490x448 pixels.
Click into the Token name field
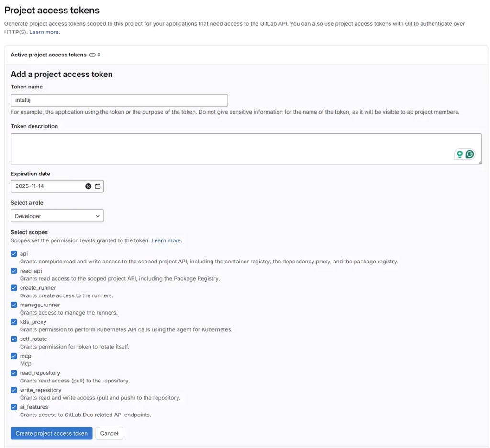(x=119, y=100)
